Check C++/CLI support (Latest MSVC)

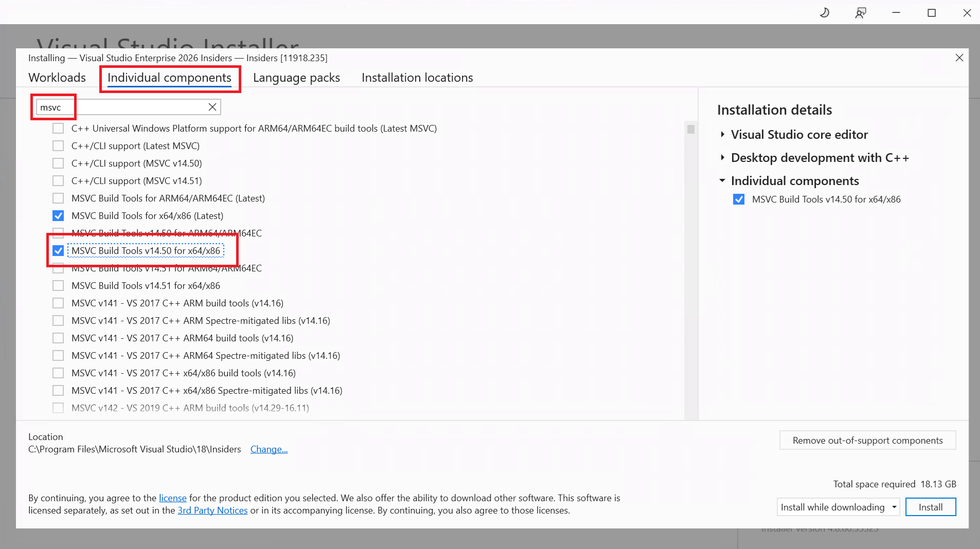(x=58, y=146)
